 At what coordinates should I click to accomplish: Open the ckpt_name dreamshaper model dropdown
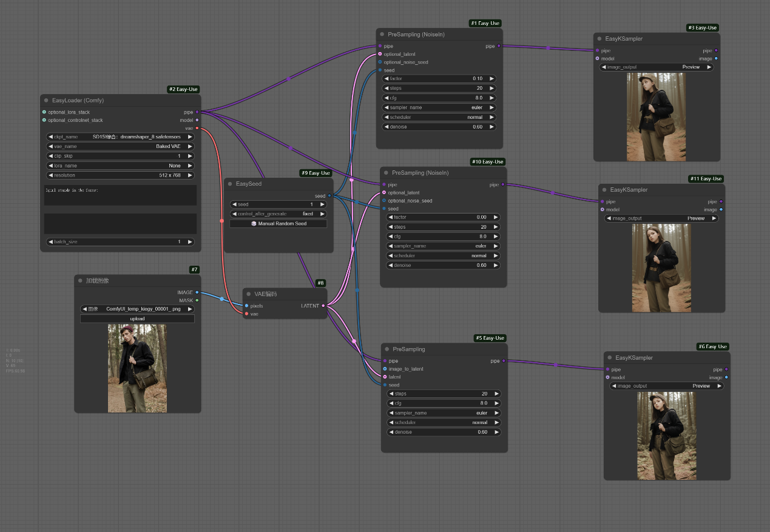[x=120, y=137]
